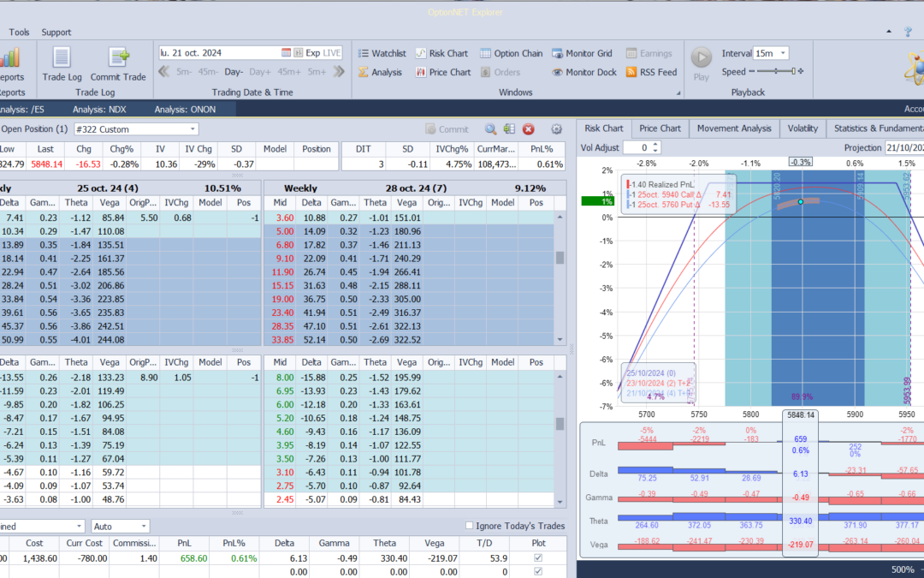This screenshot has height=578, width=924.
Task: Open the Risk Chart window from ribbon
Action: 441,53
